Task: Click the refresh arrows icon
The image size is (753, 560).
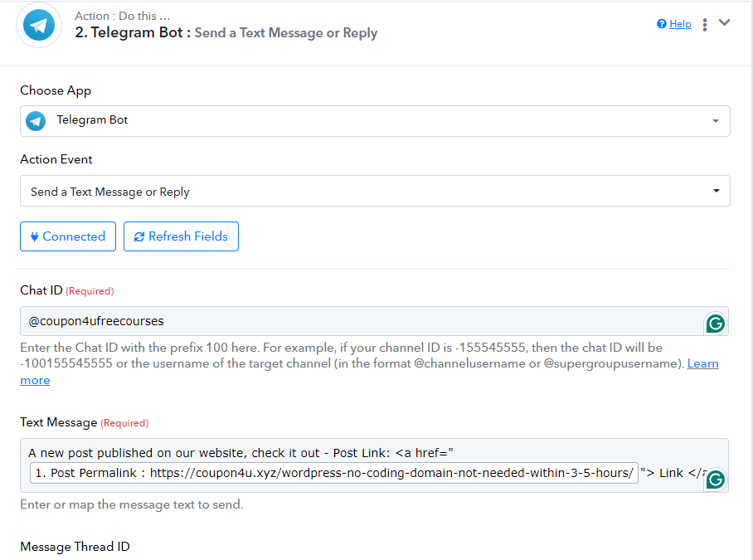Action: (x=139, y=236)
